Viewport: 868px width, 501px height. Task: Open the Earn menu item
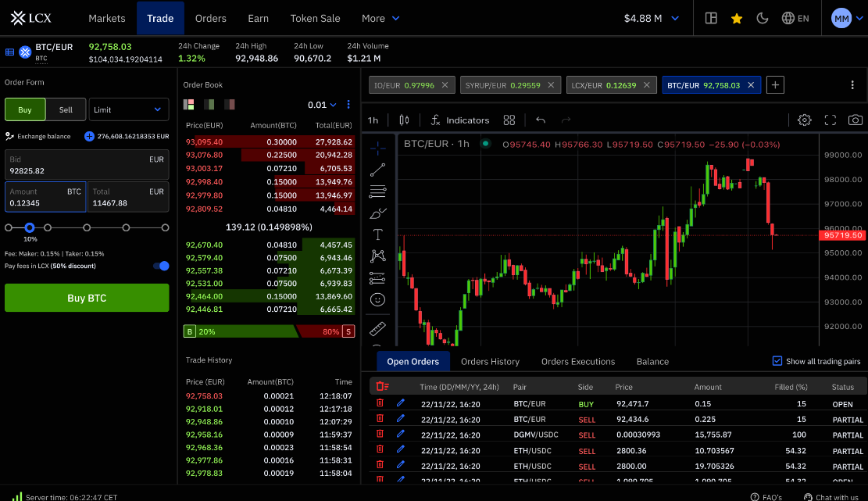coord(258,18)
